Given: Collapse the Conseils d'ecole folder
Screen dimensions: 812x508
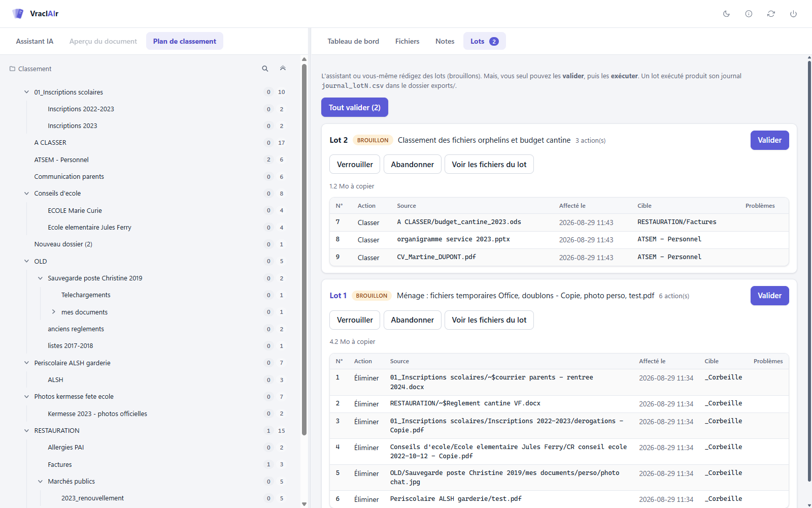Looking at the screenshot, I should (26, 194).
